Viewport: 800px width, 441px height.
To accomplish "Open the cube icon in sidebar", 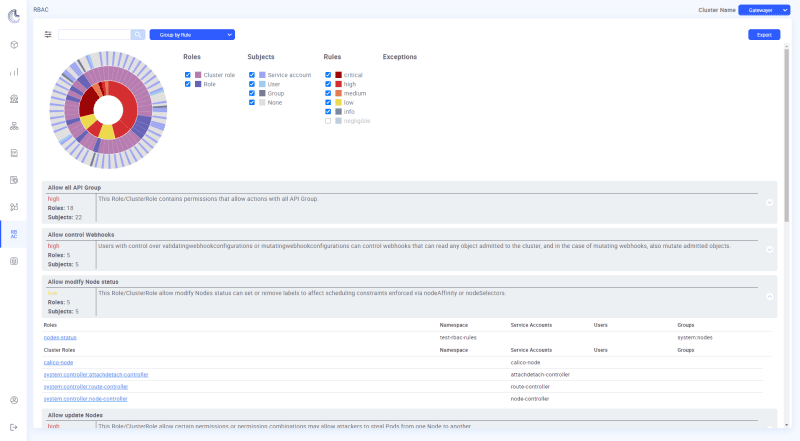I will coord(14,45).
